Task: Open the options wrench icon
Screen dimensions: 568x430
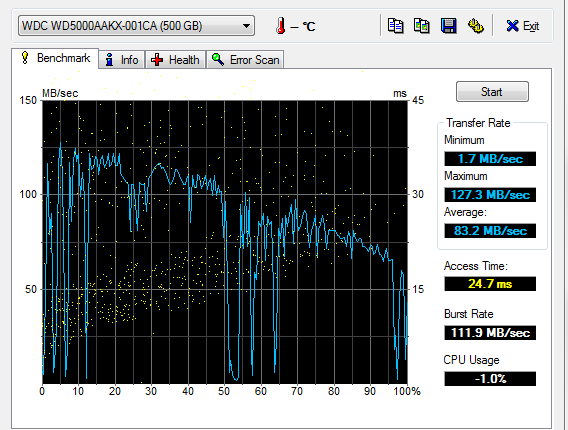Action: pyautogui.click(x=476, y=26)
